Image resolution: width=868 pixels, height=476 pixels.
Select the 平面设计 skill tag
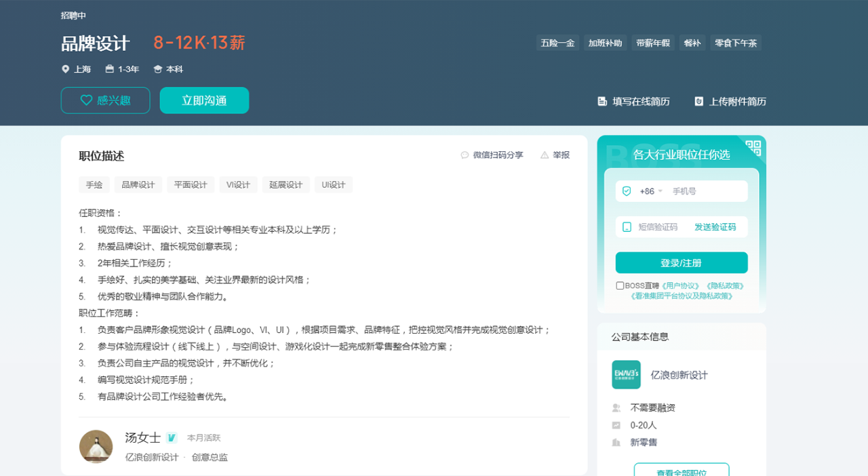click(x=191, y=185)
